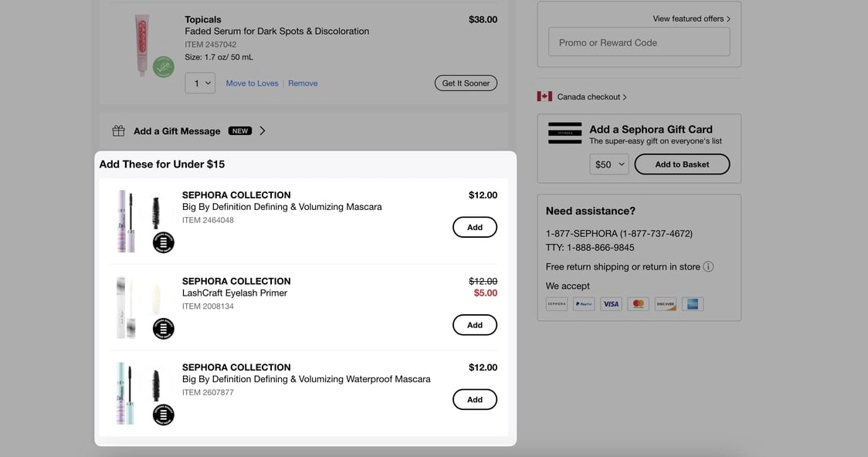Click the Promo or Reward Code field
The height and width of the screenshot is (457, 868).
639,42
